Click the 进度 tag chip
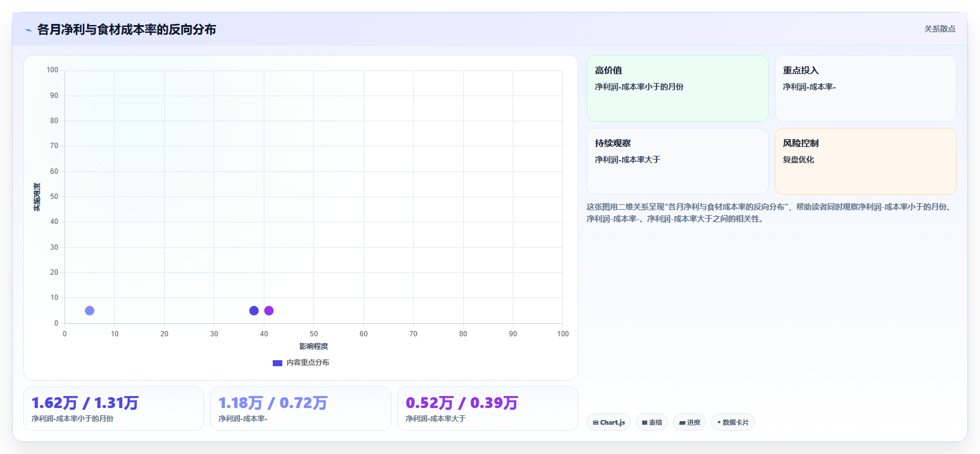 (689, 422)
